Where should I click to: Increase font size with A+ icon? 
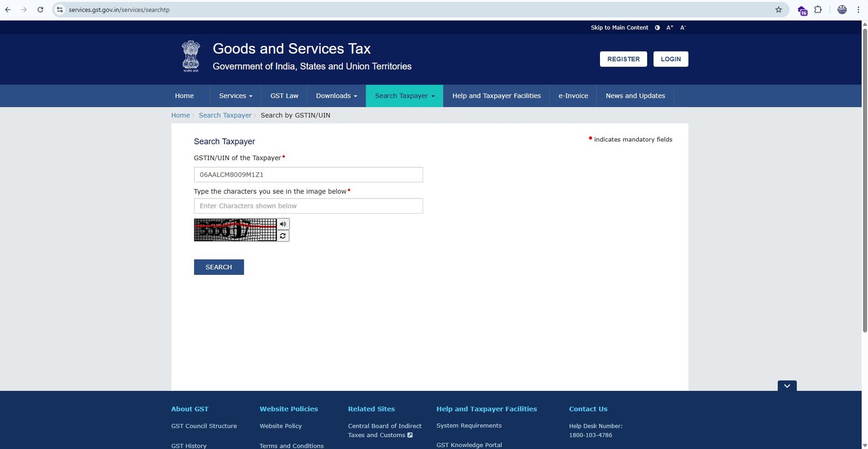pos(669,28)
